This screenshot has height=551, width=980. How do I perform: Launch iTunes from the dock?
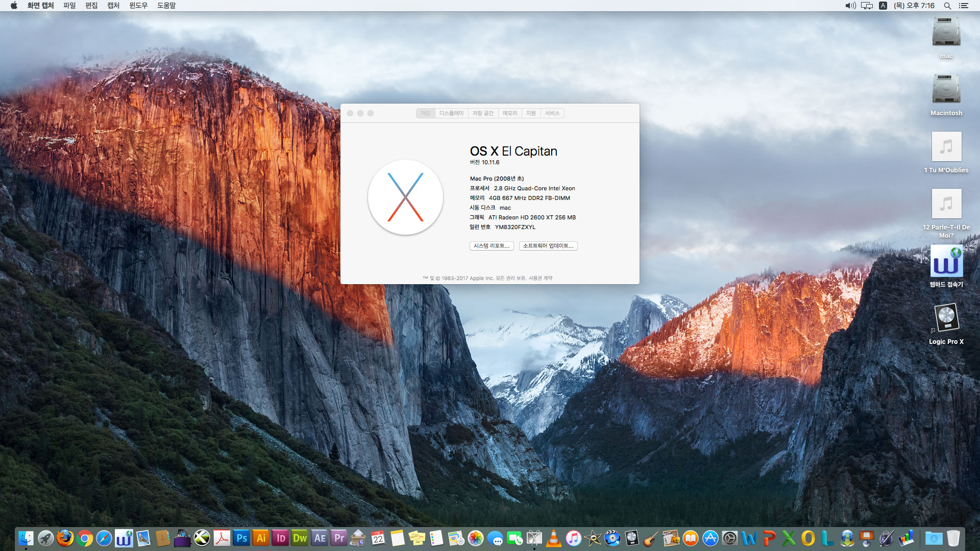click(x=573, y=538)
